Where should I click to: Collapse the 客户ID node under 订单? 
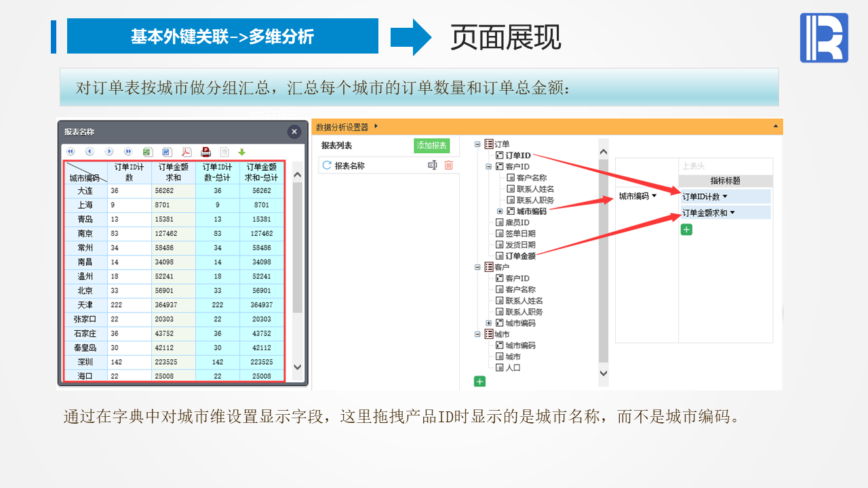[x=488, y=167]
